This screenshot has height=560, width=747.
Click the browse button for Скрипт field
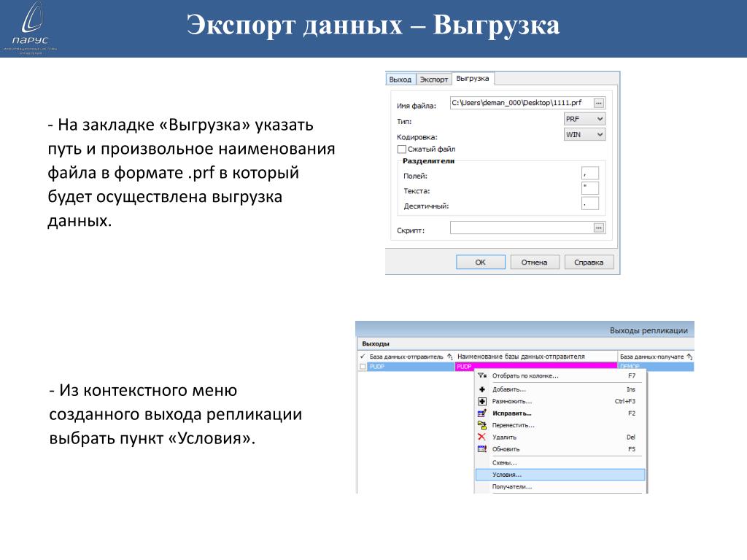[599, 228]
